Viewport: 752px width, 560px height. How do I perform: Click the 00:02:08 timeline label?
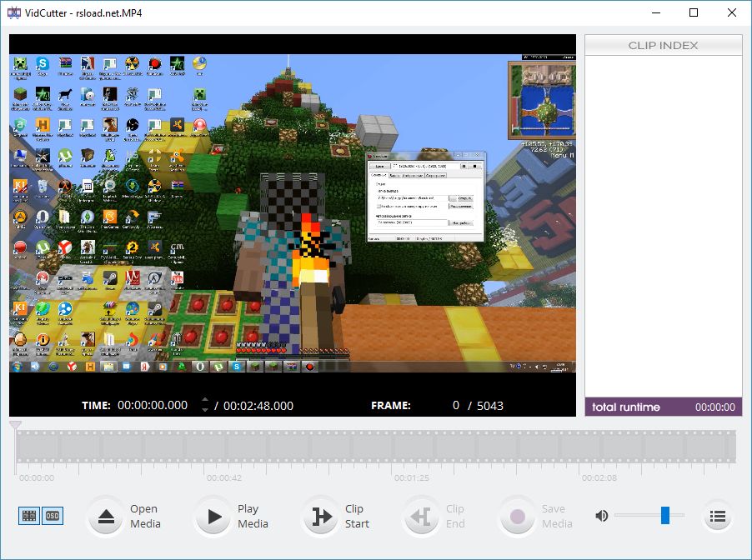coord(599,478)
